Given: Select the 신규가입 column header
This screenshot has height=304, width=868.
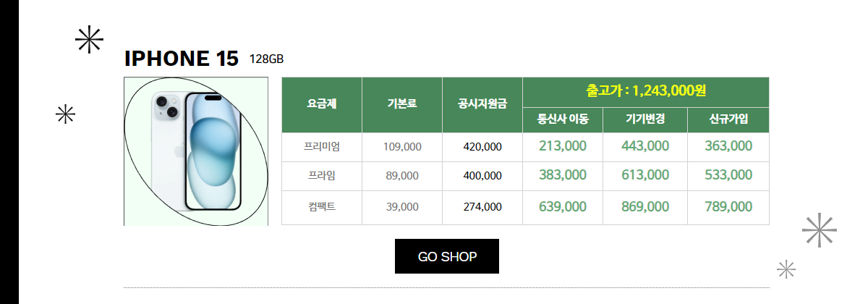Looking at the screenshot, I should (x=728, y=120).
